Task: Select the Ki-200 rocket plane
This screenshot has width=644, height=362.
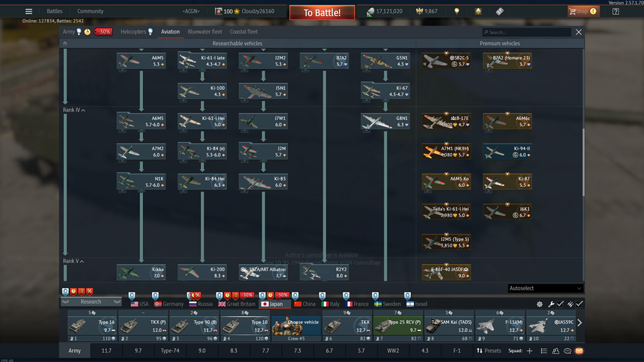Action: coord(202,272)
